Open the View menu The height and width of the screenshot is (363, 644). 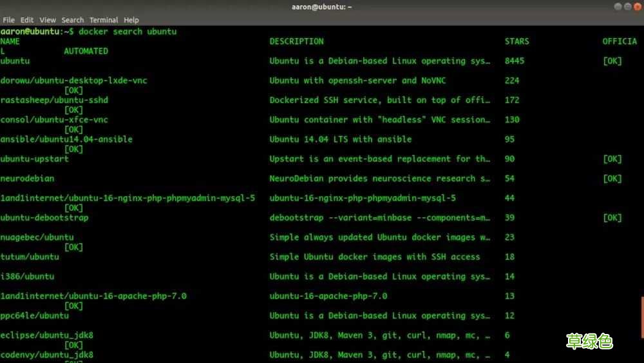pos(48,20)
